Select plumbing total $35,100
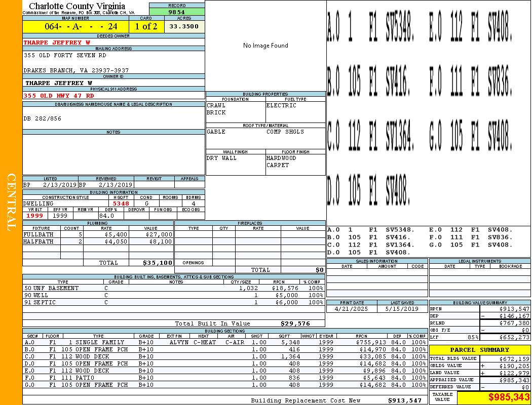The image size is (532, 405). [158, 263]
